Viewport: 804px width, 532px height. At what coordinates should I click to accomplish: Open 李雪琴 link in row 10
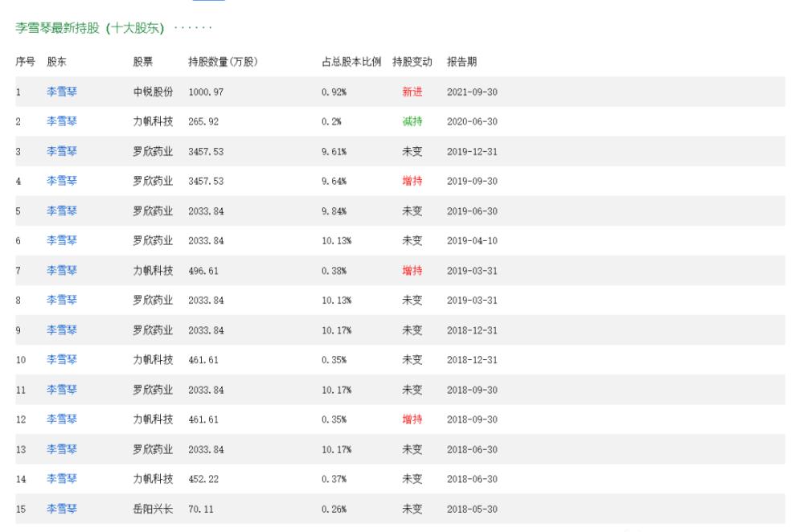pos(62,360)
